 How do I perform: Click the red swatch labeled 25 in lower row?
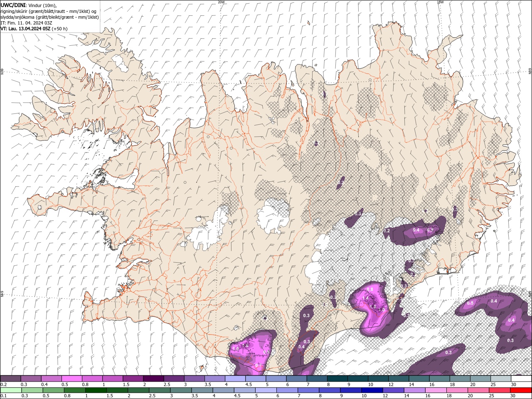click(499, 390)
